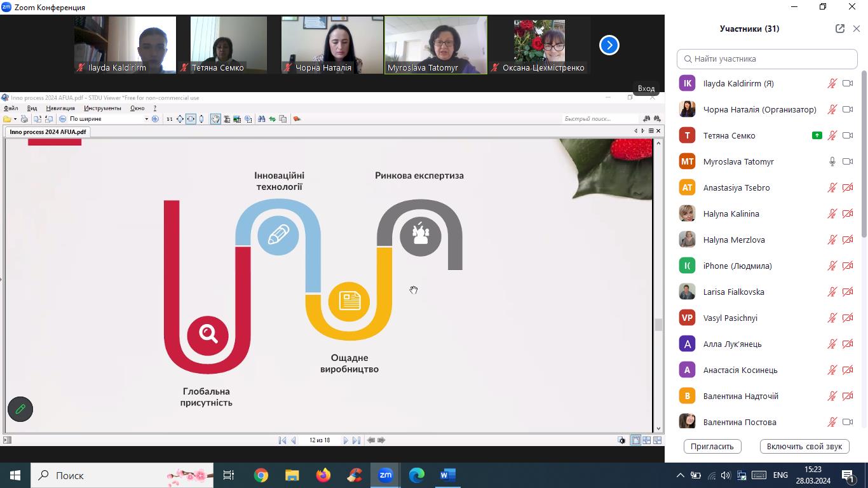Click the Включить свой звук button
Screen dimensions: 868x488
[804, 446]
